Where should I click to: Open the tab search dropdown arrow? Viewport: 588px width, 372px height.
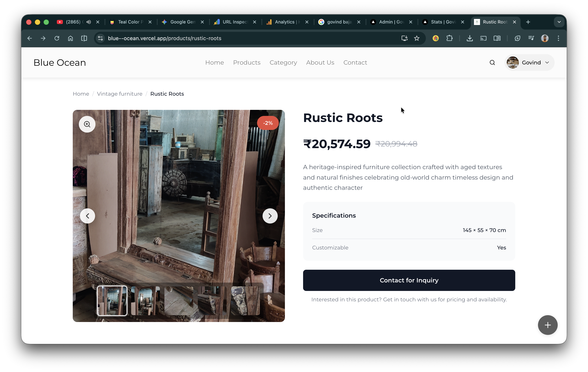coord(559,22)
